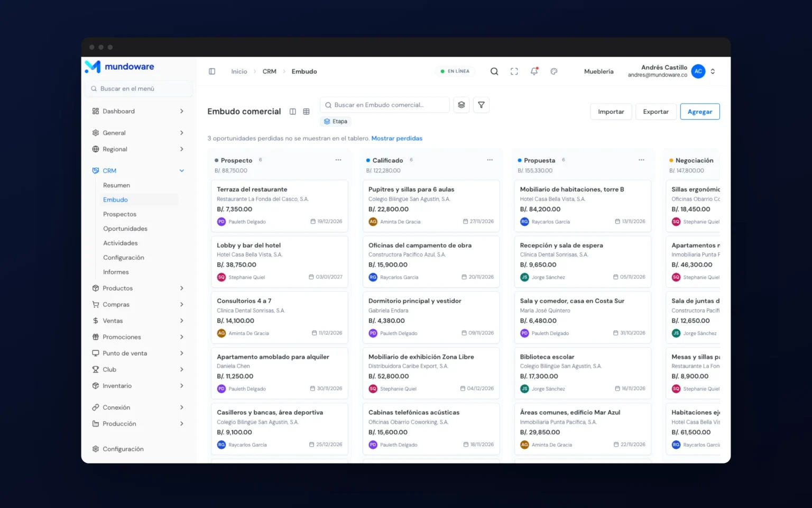Click the mundoware logo icon
This screenshot has width=812, height=508.
click(93, 66)
